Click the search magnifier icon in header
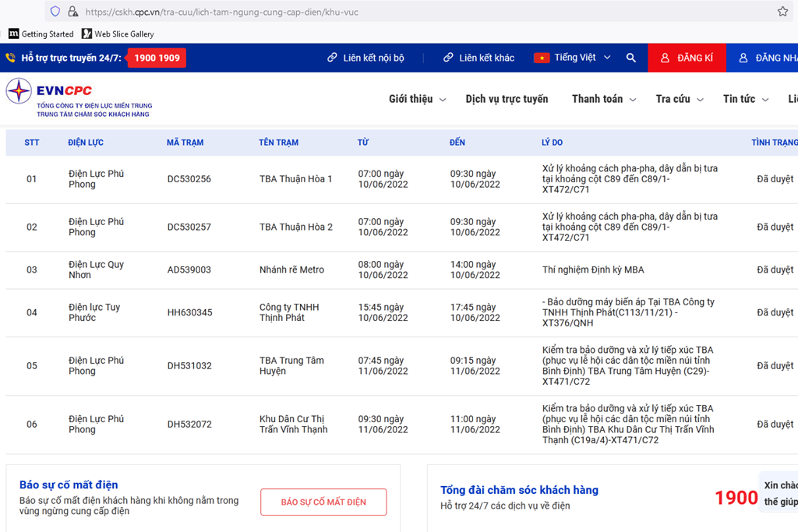This screenshot has height=532, width=798. pyautogui.click(x=631, y=58)
